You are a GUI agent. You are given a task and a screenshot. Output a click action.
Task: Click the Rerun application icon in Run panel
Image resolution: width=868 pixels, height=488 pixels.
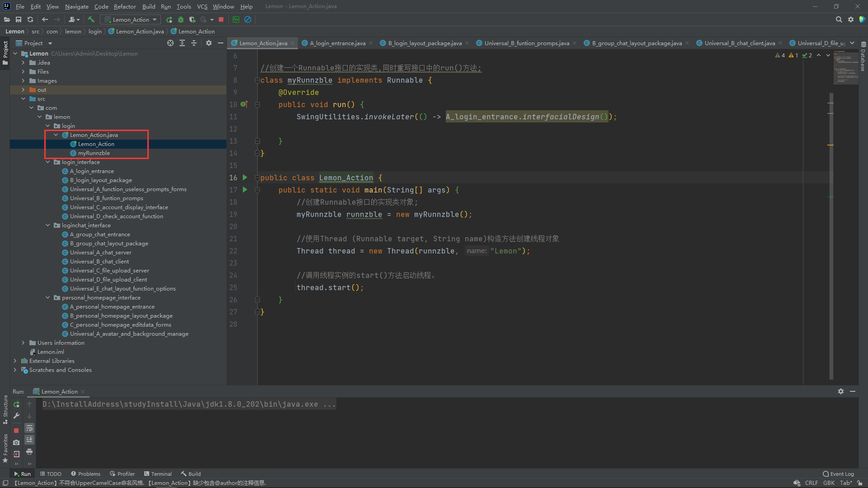pyautogui.click(x=16, y=404)
